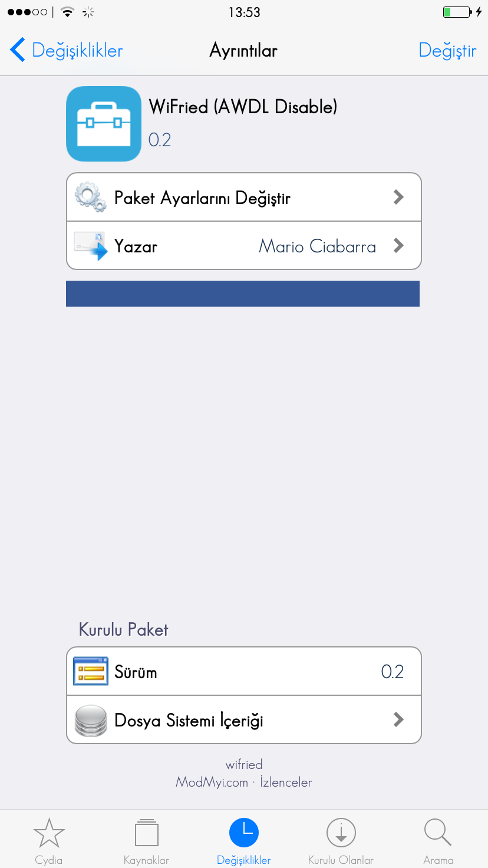
Task: Expand the Paket Ayarlarını Değiştir chevron
Action: pyautogui.click(x=399, y=197)
